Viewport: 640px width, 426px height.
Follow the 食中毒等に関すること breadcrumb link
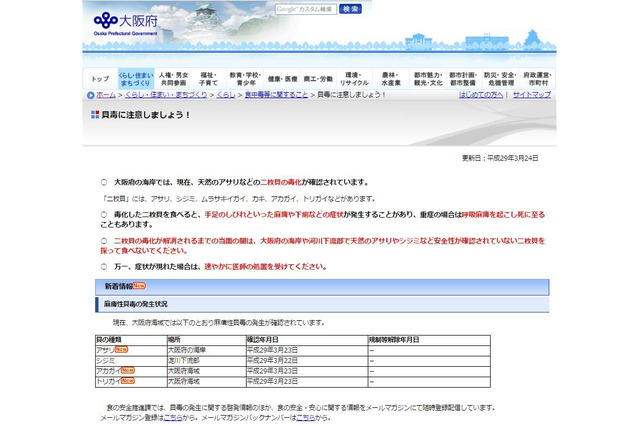276,95
